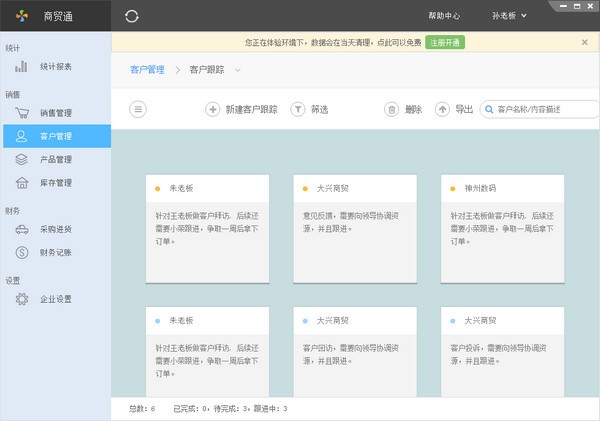Click the refresh icon in top bar
The height and width of the screenshot is (421, 600).
pyautogui.click(x=132, y=16)
